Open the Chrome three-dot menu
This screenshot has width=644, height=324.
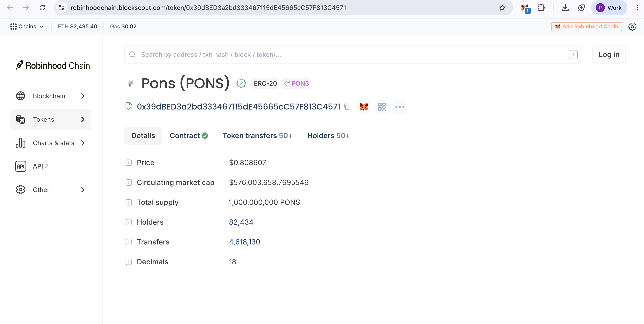pyautogui.click(x=637, y=8)
